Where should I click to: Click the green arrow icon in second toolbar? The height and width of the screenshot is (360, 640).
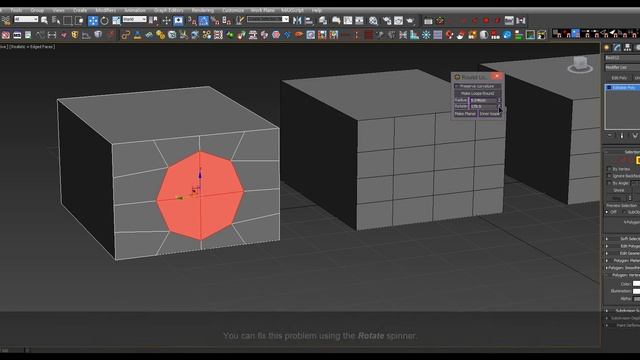tap(230, 35)
